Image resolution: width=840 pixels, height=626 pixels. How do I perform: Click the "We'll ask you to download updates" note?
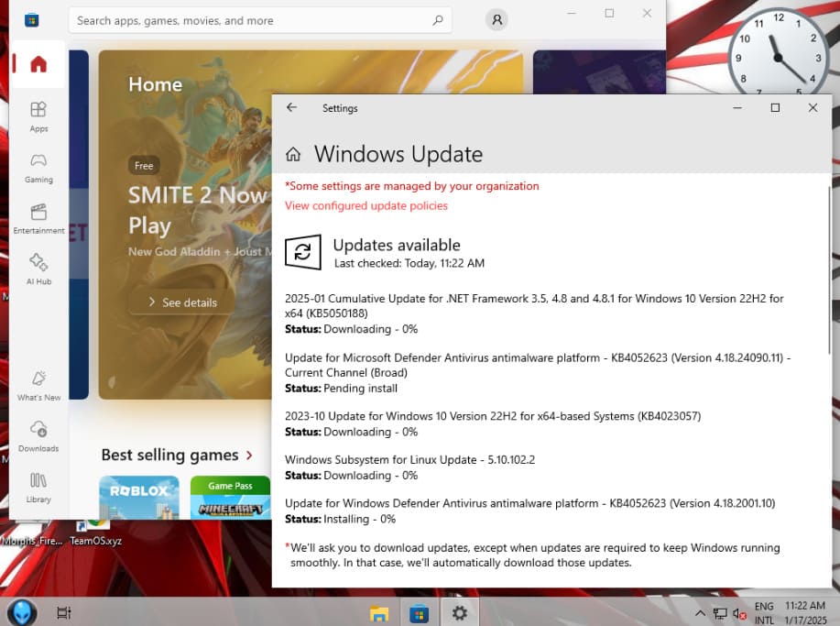point(532,555)
